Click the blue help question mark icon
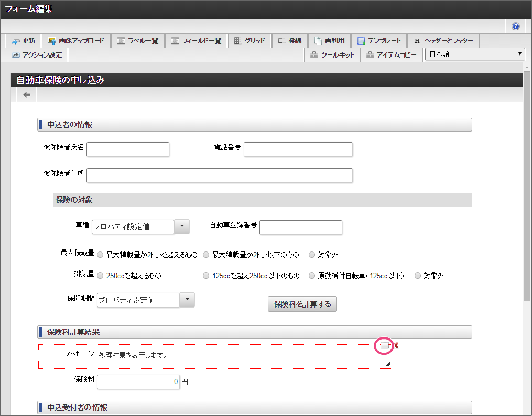 [516, 26]
